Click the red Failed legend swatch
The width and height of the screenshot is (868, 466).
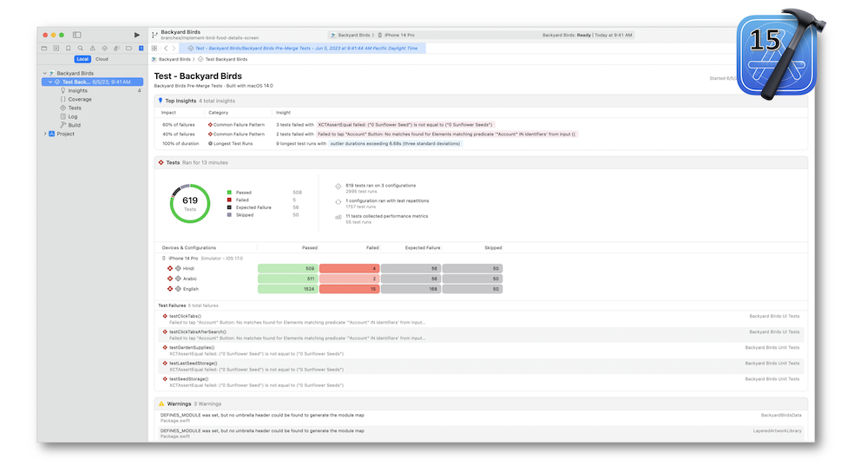click(229, 200)
